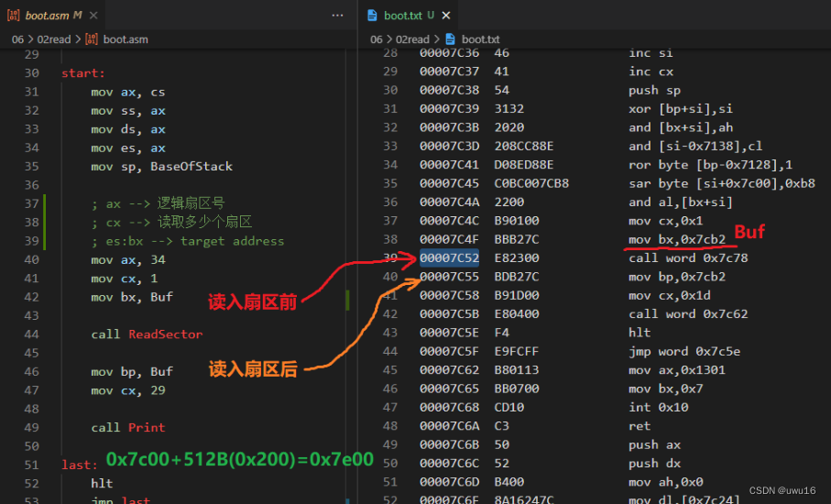
Task: Click line number 43 for 'hlt' in boot.txt
Action: coord(390,333)
